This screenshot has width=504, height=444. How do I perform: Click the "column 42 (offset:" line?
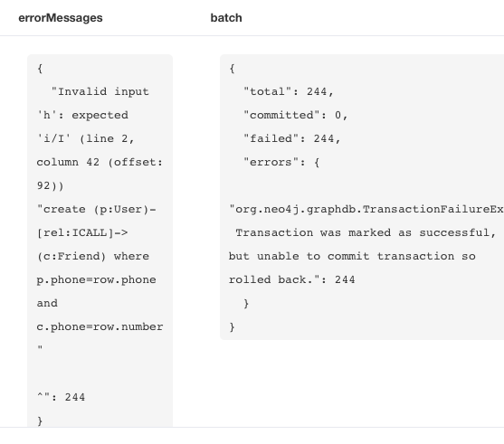coord(100,162)
